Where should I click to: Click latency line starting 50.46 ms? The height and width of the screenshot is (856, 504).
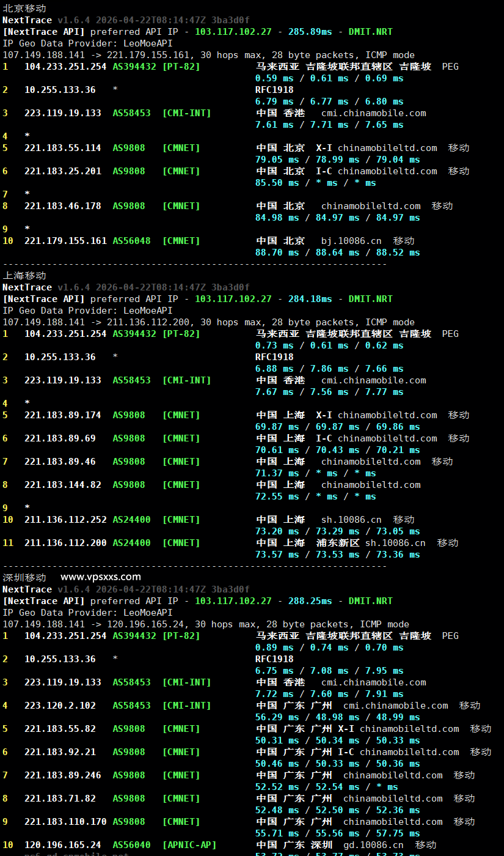tap(338, 764)
